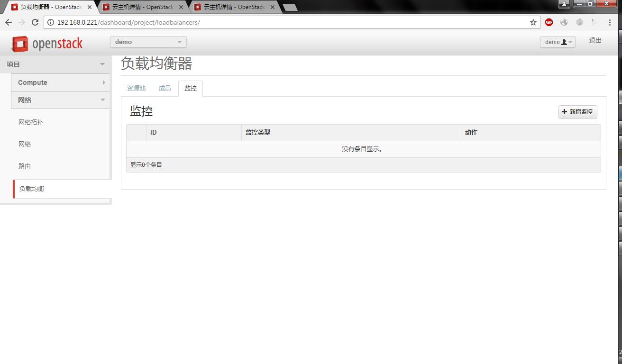Click the 监控类型 column header
This screenshot has height=364, width=622.
(x=351, y=133)
